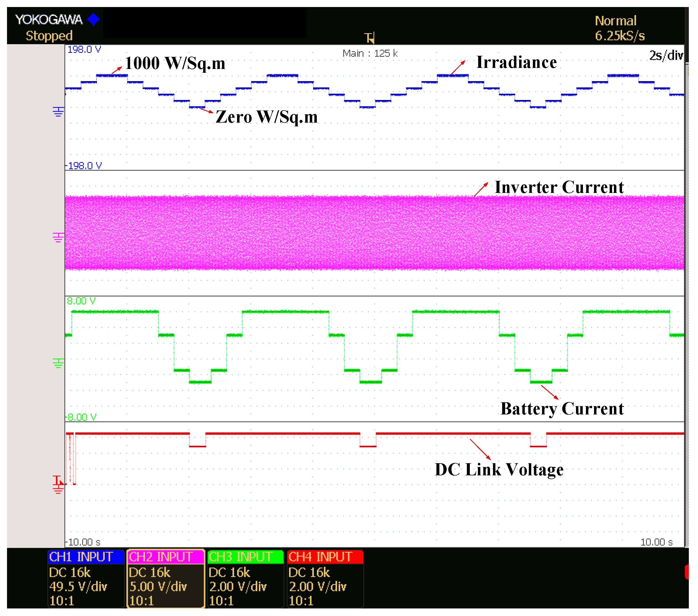698x616 pixels.
Task: Click the magenta CH2 ground level marker
Action: pyautogui.click(x=58, y=237)
